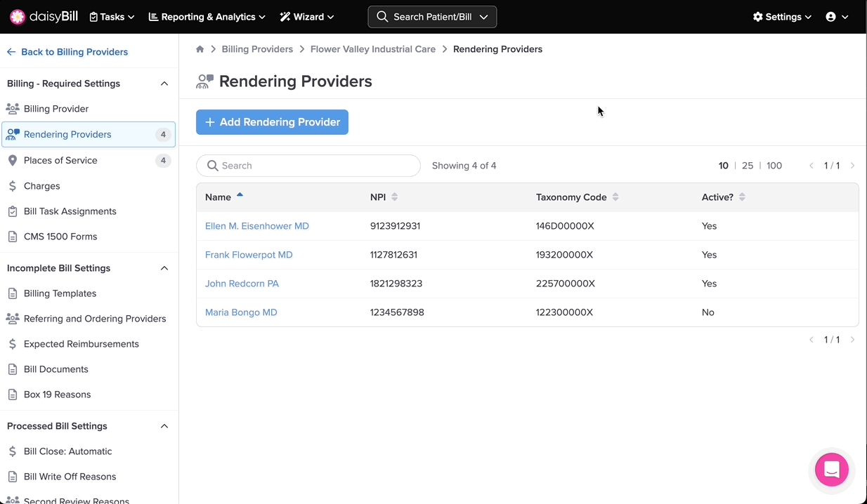Open the chat support bubble
Viewport: 867px width, 504px height.
coord(831,470)
